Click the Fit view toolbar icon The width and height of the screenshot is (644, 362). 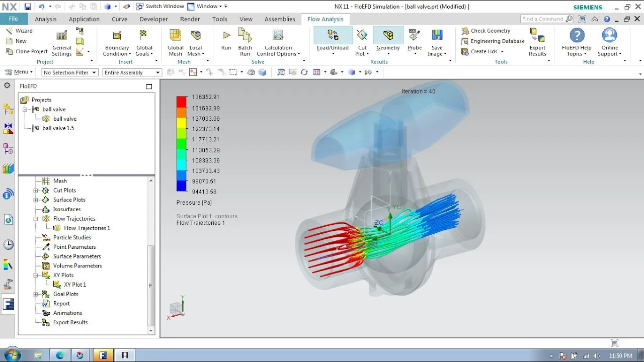click(x=281, y=72)
